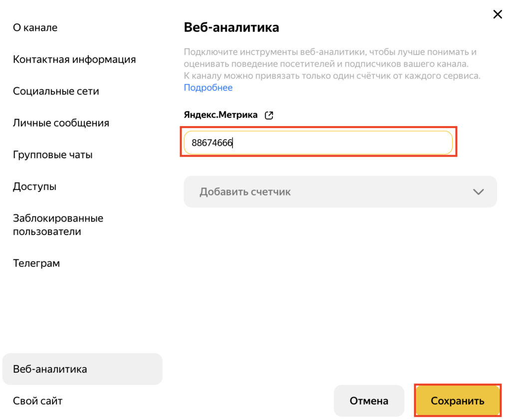Click the chevron arrow on Добавить счетчик
The width and height of the screenshot is (511, 420).
click(x=478, y=192)
